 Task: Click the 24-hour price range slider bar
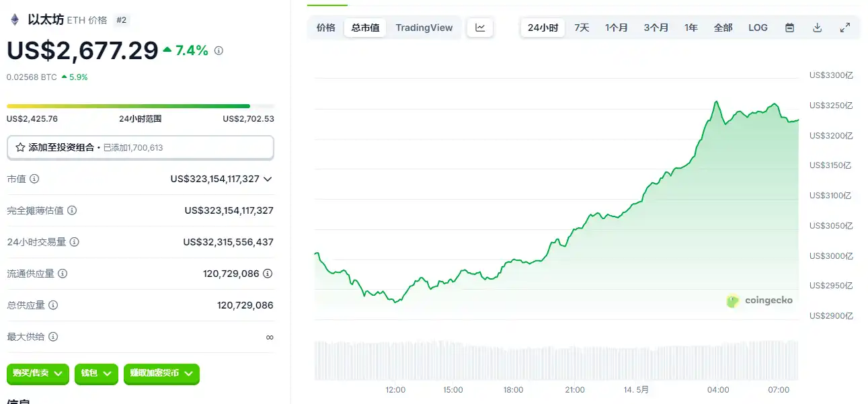tap(134, 106)
